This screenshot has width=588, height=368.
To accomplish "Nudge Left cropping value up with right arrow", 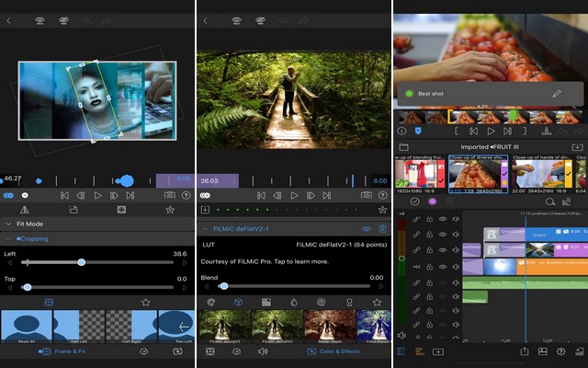I will click(x=185, y=263).
